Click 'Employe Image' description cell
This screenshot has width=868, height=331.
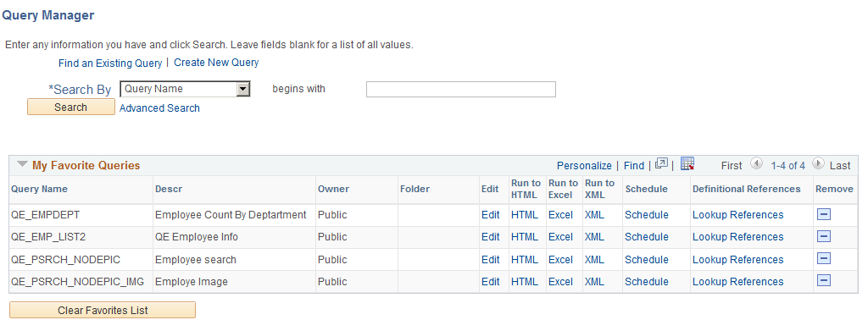coord(192,282)
